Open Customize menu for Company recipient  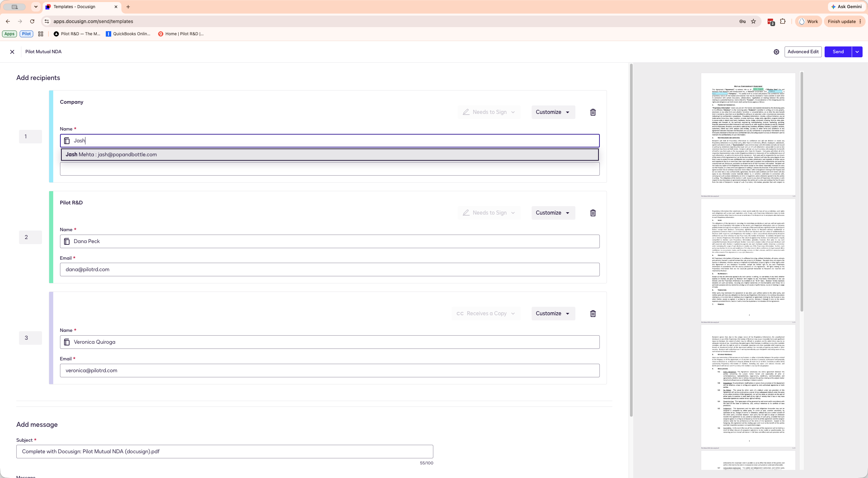coord(553,112)
